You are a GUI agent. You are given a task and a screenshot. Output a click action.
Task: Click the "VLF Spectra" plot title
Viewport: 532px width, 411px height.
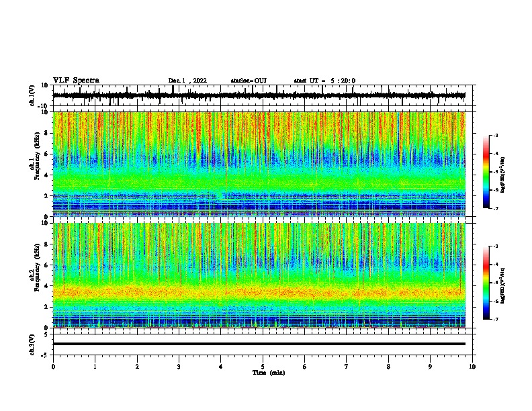coord(76,81)
